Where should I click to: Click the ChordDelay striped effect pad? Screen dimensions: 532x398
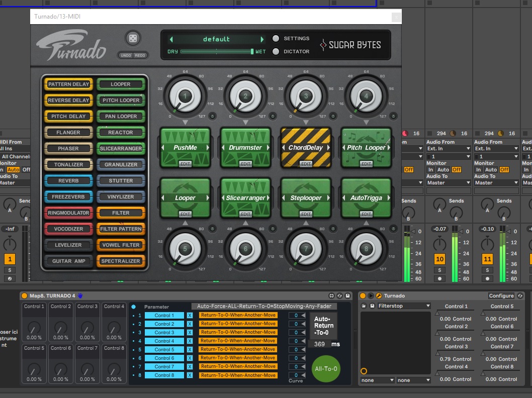(x=306, y=147)
